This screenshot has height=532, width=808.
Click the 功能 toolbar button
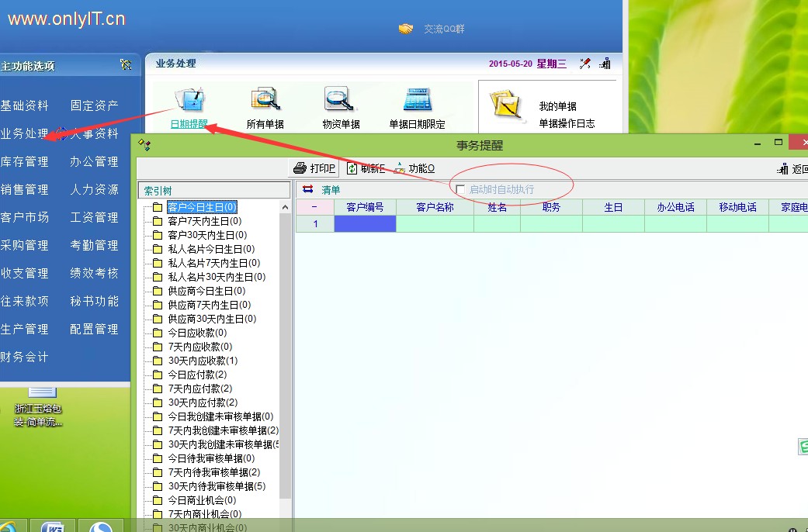pos(414,168)
